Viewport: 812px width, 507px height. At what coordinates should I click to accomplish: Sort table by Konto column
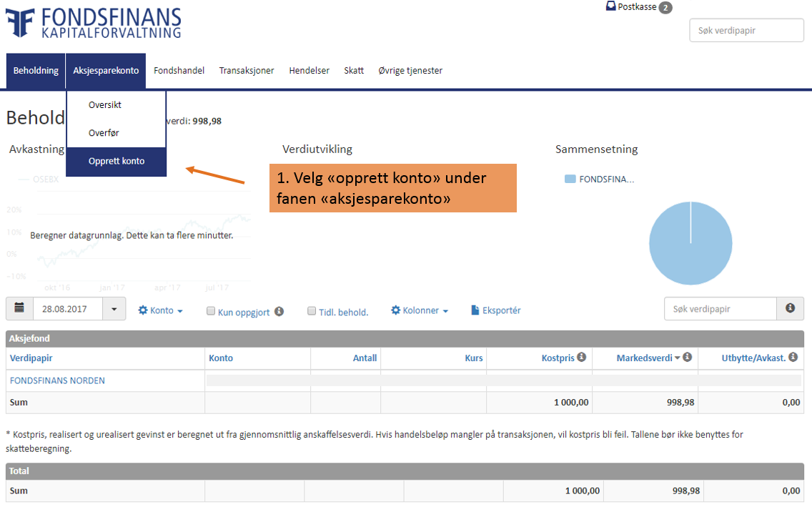[x=221, y=358]
